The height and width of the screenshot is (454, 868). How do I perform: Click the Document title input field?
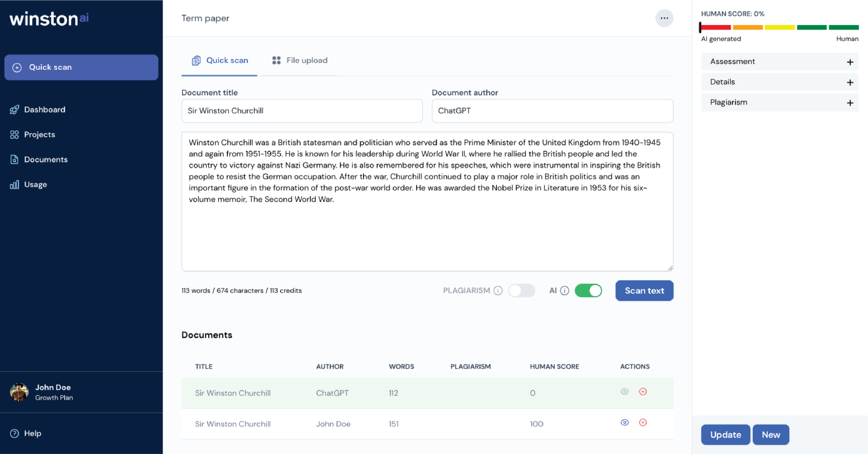pyautogui.click(x=301, y=111)
